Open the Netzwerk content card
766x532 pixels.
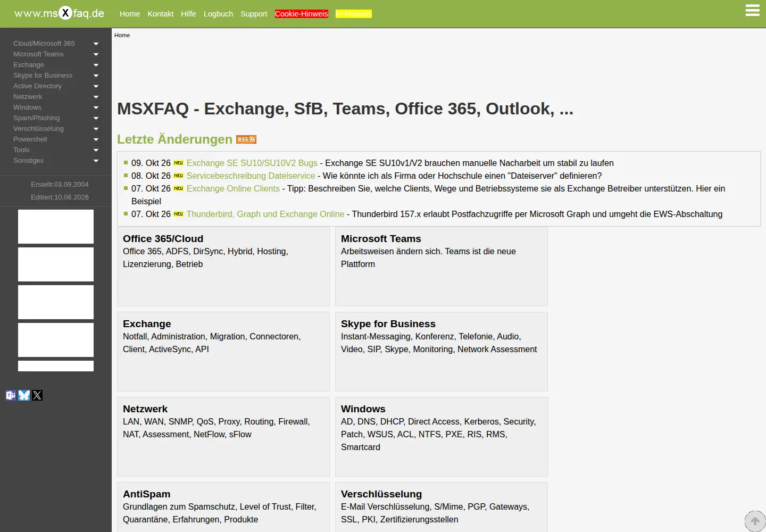point(223,437)
